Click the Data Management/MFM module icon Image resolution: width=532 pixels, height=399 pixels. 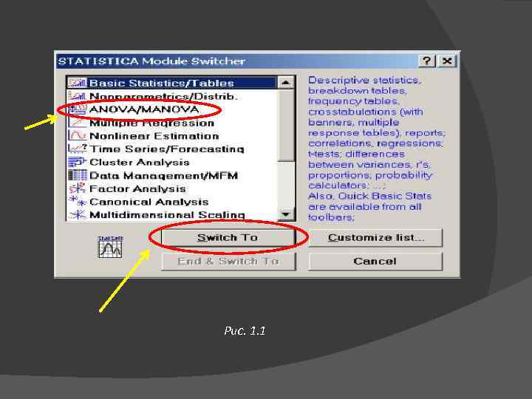[x=78, y=175]
